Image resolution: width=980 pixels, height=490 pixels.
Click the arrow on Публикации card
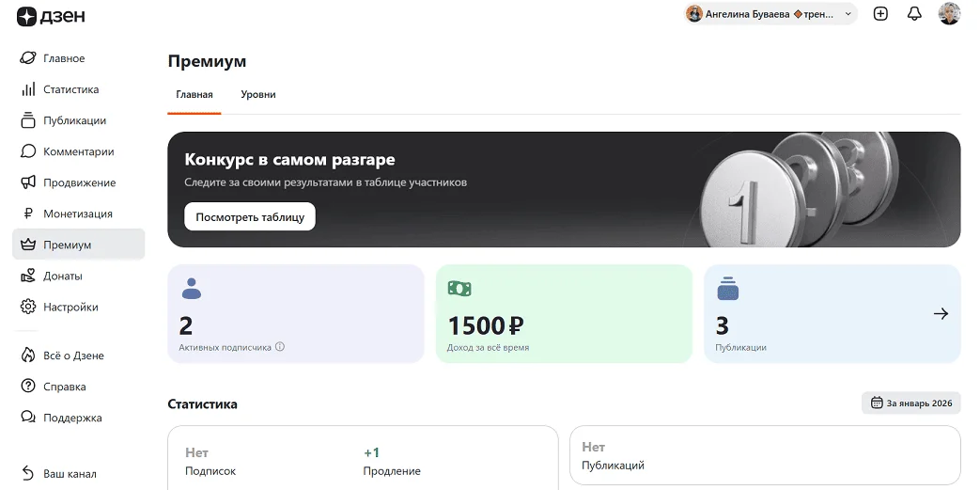pyautogui.click(x=941, y=313)
